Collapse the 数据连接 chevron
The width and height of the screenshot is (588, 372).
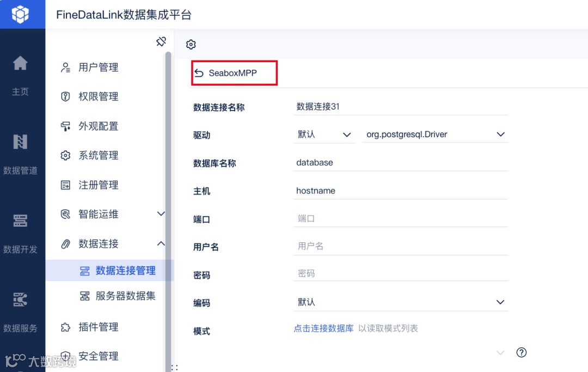click(x=161, y=243)
